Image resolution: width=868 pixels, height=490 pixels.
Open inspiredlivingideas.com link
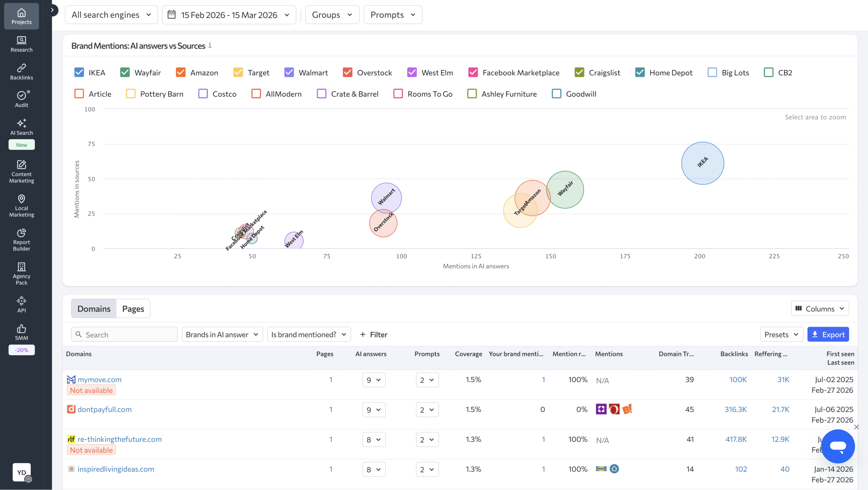pos(116,469)
